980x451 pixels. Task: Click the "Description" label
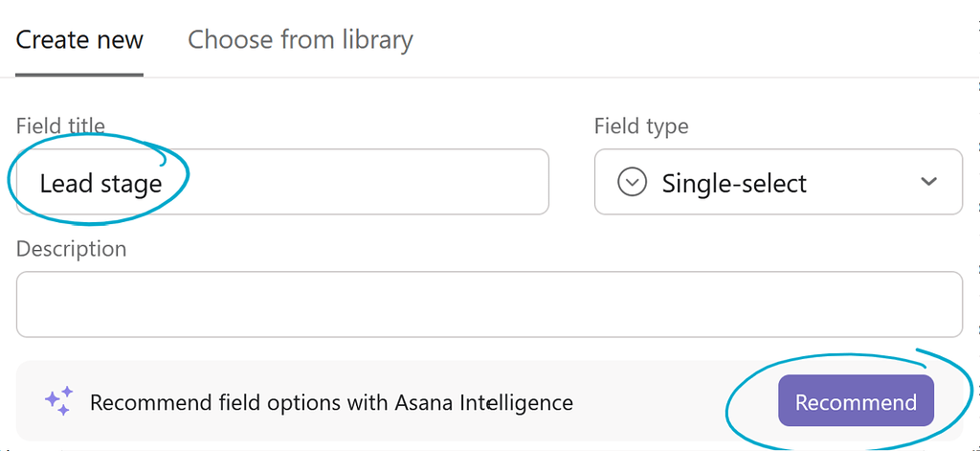tap(71, 249)
